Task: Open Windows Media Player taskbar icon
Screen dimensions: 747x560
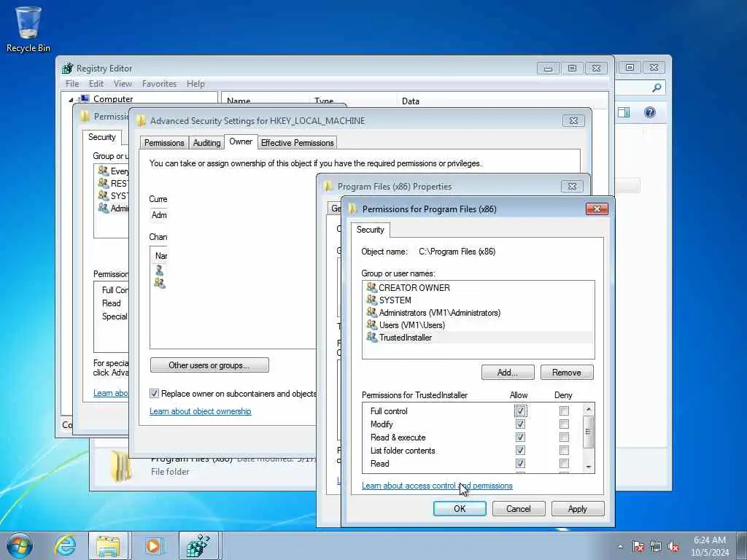Action: 153,545
